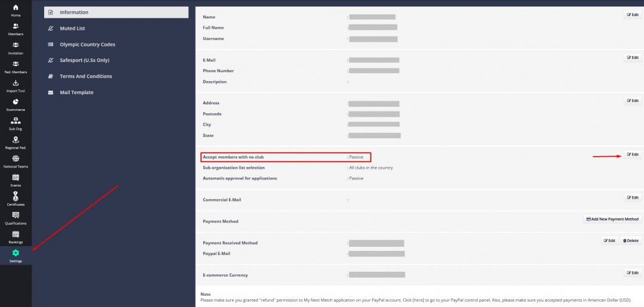The image size is (644, 307).
Task: Edit the E-commerce Currency section
Action: pos(633,272)
